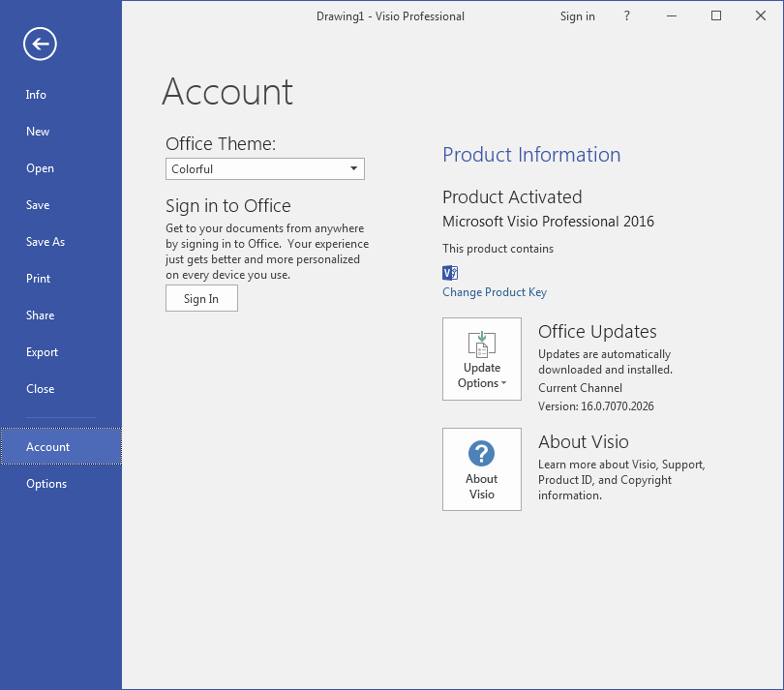This screenshot has height=690, width=784.
Task: Close the Visio window
Action: [761, 16]
